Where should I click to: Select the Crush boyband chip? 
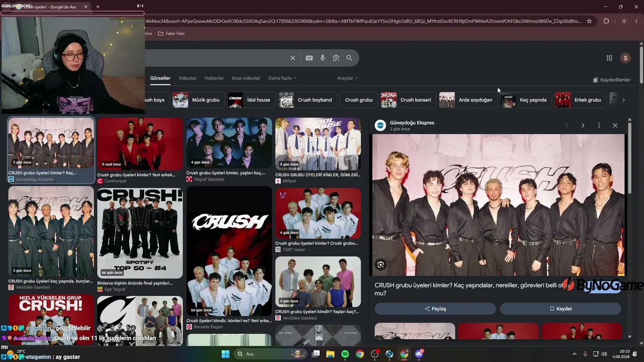click(x=306, y=100)
